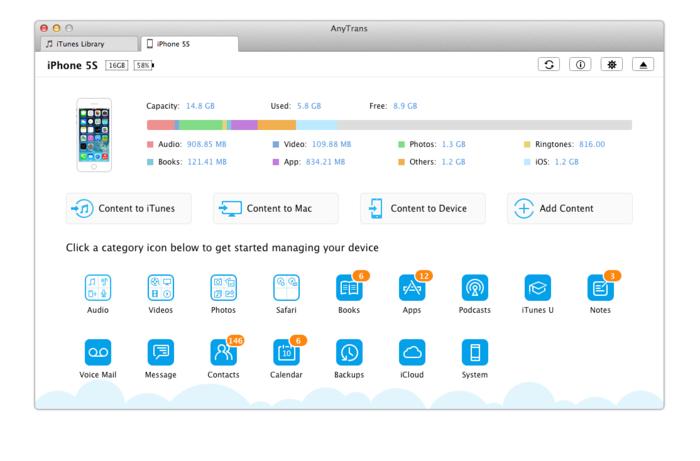Click the Content to iTunes button

tap(129, 208)
